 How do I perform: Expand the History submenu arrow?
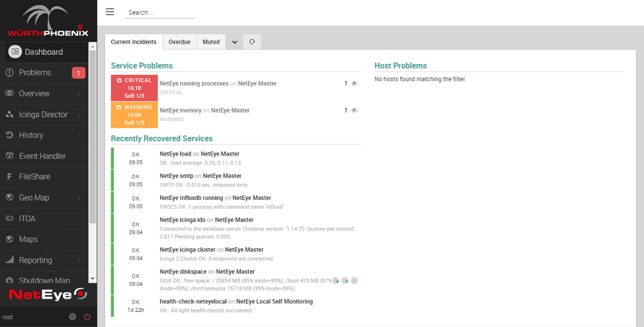coord(79,136)
